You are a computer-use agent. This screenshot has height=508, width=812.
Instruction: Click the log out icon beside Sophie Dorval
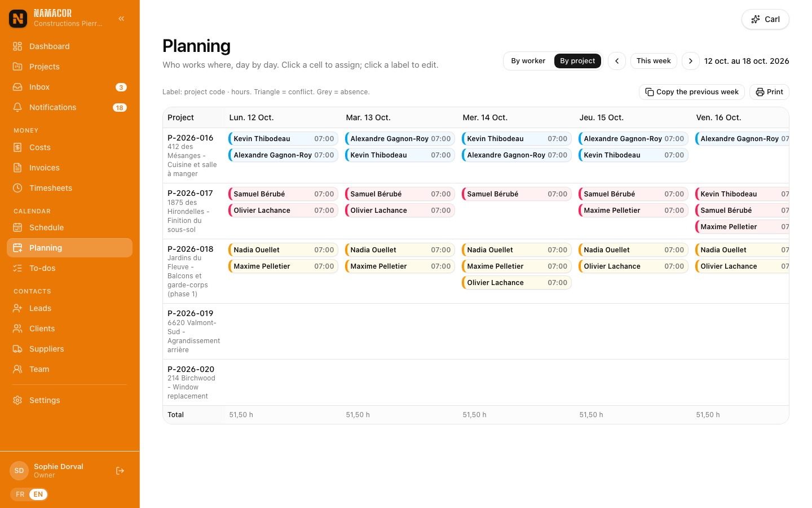coord(120,471)
